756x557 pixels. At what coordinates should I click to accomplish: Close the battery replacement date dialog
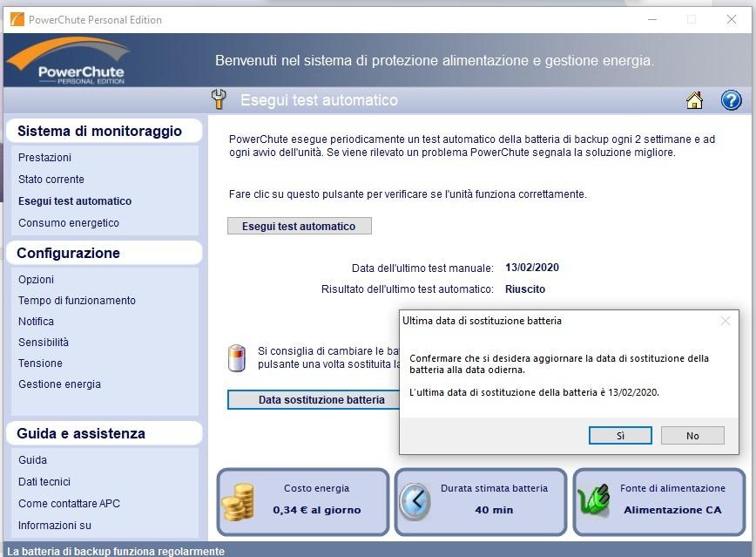click(x=726, y=321)
